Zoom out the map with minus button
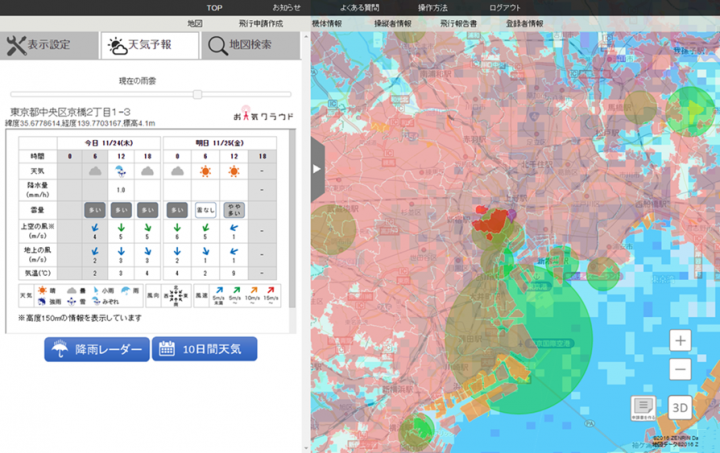Viewport: 720px width, 453px height. tap(681, 370)
